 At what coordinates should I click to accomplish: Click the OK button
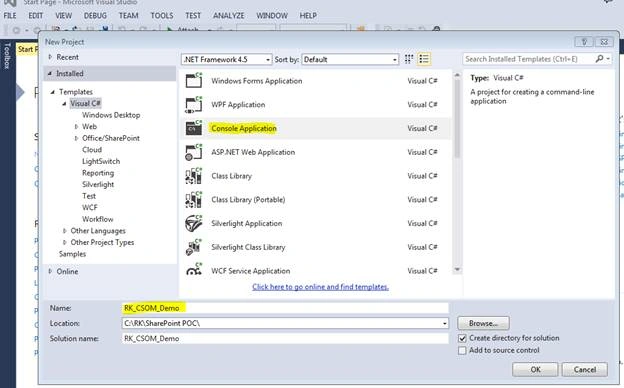pyautogui.click(x=535, y=369)
